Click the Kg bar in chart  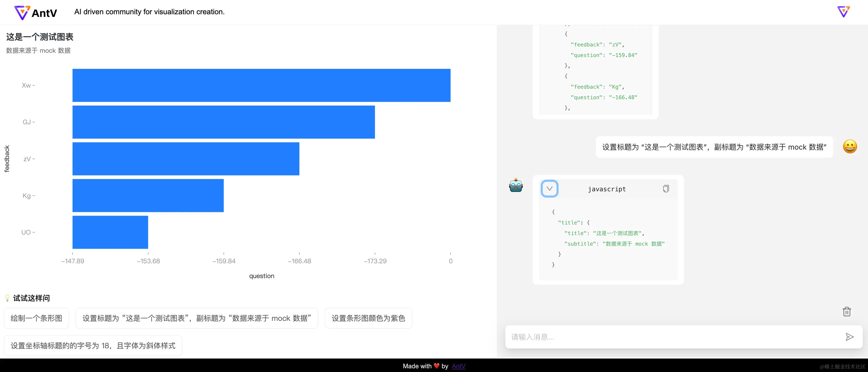[x=148, y=196]
